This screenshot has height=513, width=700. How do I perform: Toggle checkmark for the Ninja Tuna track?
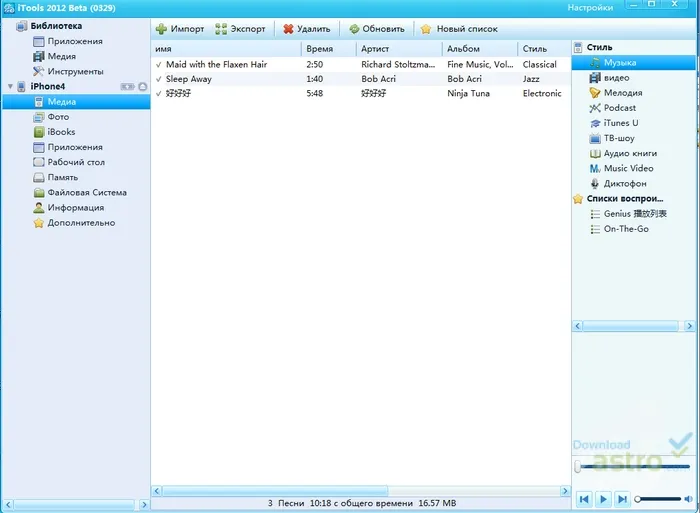click(158, 93)
